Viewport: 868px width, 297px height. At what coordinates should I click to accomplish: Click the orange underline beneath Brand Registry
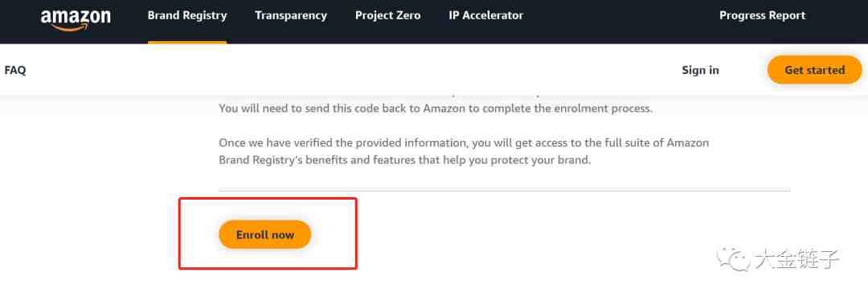(187, 42)
